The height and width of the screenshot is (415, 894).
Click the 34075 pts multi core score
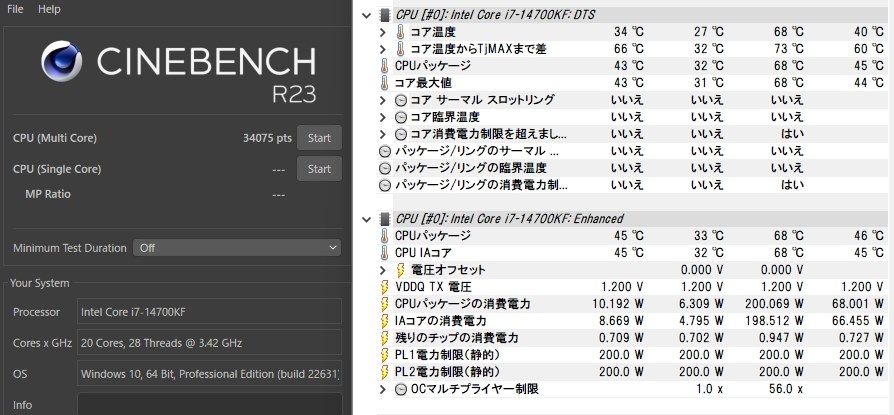(x=267, y=138)
